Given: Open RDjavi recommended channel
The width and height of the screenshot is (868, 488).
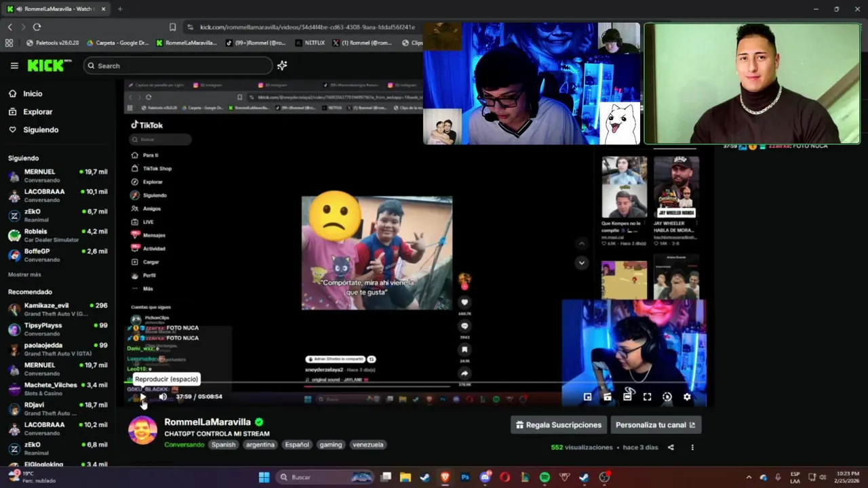Looking at the screenshot, I should [x=58, y=409].
